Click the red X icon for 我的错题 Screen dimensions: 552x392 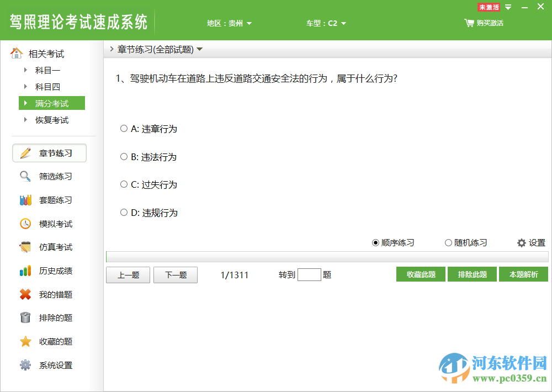pos(25,294)
